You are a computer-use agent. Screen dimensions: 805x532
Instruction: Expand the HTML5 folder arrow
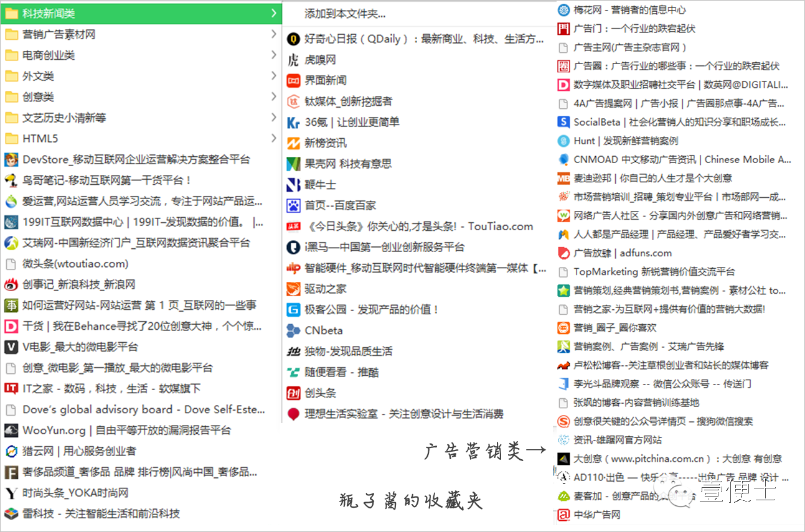click(274, 138)
